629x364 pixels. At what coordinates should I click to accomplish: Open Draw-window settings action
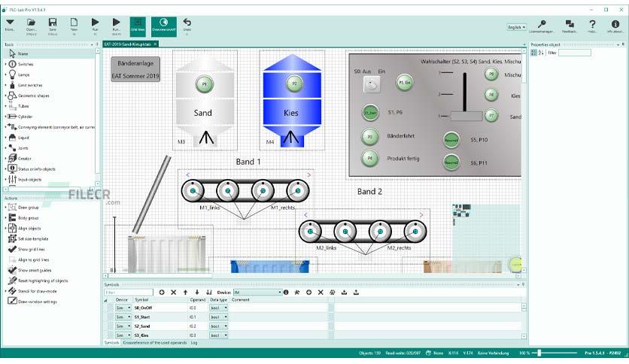click(x=32, y=302)
